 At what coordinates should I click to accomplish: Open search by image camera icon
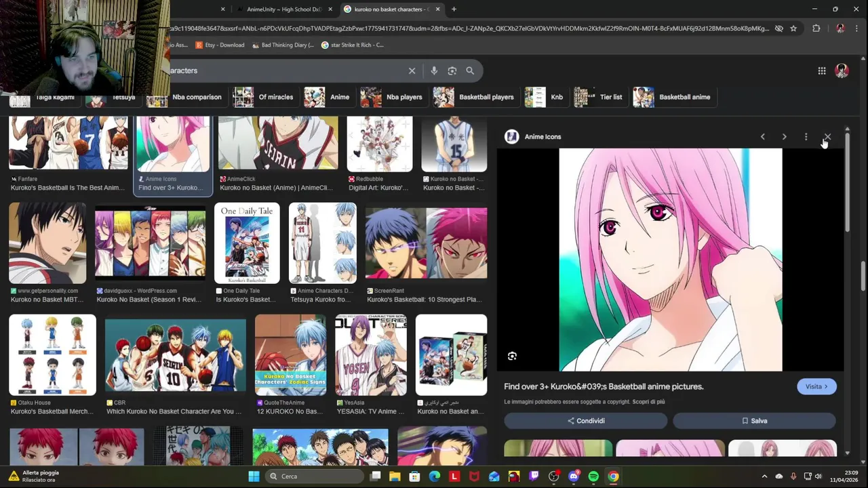tap(452, 70)
